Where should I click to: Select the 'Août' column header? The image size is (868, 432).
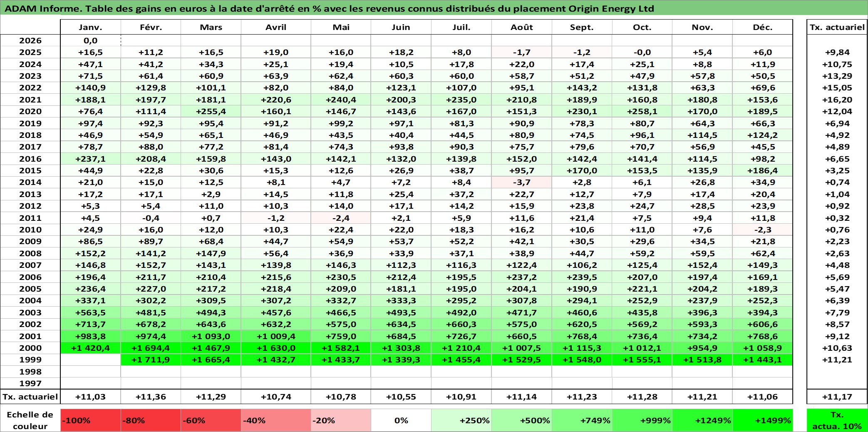pyautogui.click(x=522, y=27)
